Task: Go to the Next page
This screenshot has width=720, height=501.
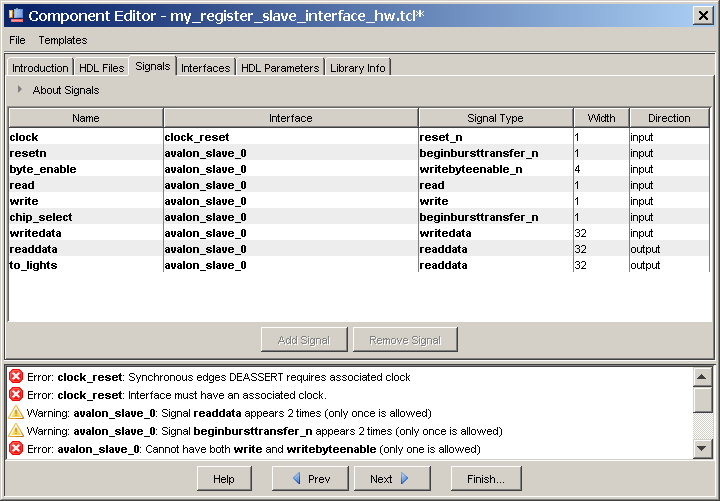Action: (390, 479)
